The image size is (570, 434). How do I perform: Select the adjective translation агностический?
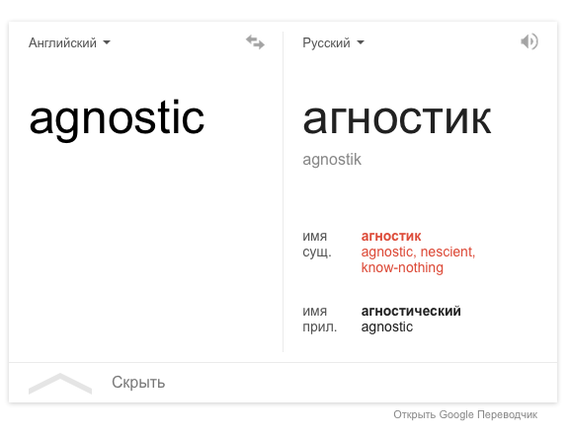click(411, 311)
